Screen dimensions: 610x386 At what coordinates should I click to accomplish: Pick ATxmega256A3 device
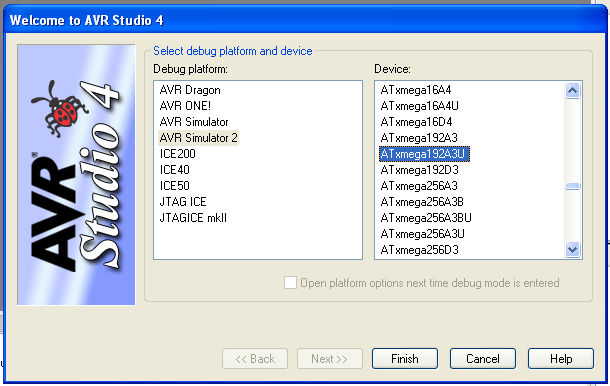tap(419, 186)
